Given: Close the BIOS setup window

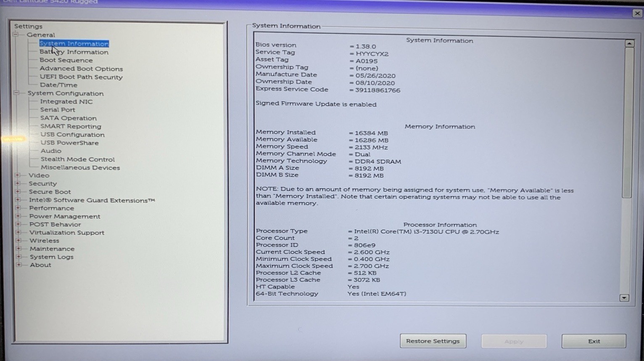Looking at the screenshot, I should pyautogui.click(x=637, y=13).
